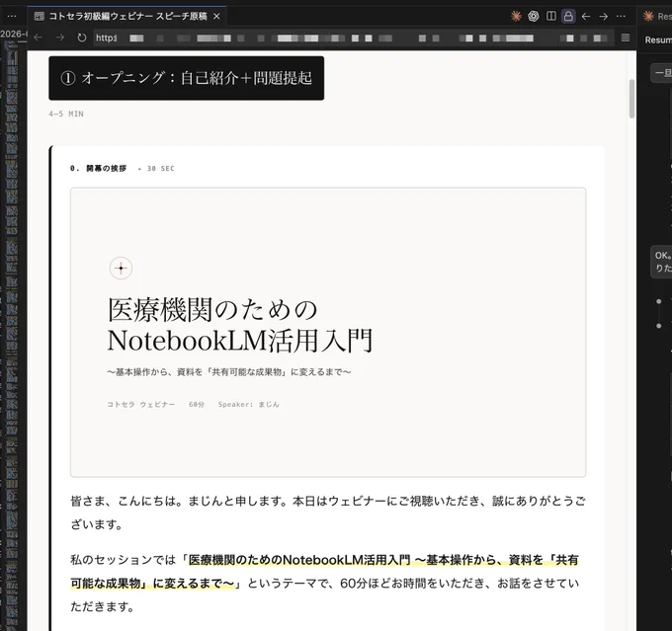Close the スピーチ原稿 tab

tap(216, 16)
